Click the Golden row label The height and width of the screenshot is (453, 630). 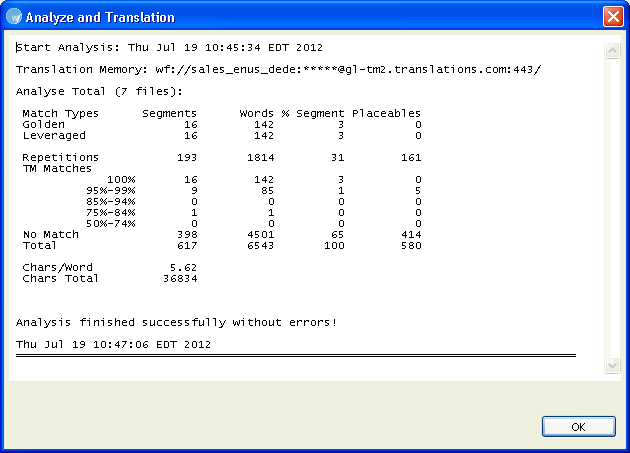pos(43,124)
